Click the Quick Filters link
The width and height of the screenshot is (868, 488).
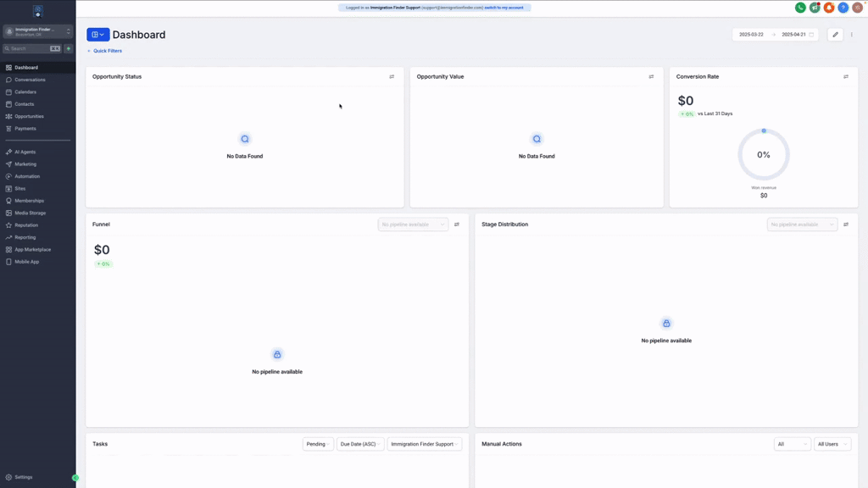(x=107, y=51)
